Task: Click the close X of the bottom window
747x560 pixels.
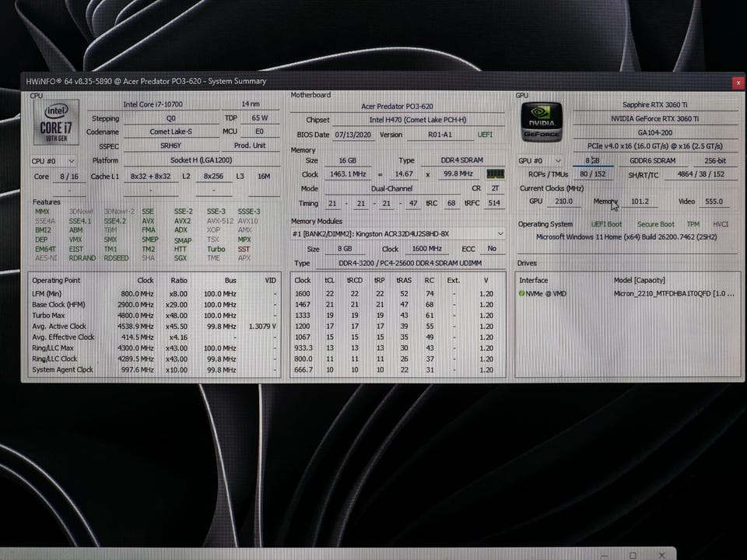Action: click(661, 555)
